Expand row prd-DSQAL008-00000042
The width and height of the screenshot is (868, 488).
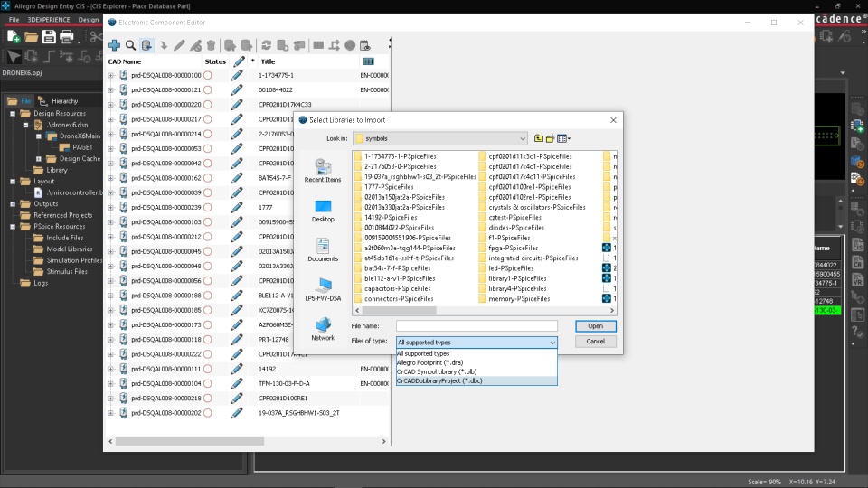[x=110, y=164]
